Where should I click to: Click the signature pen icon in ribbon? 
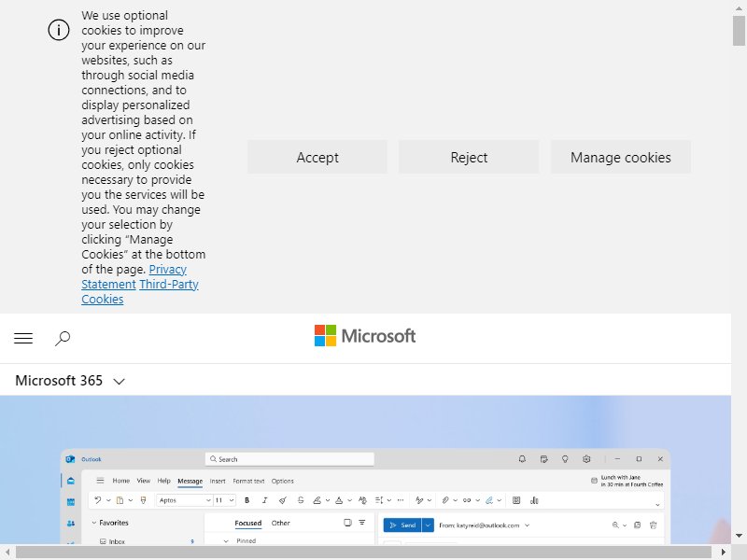click(488, 500)
